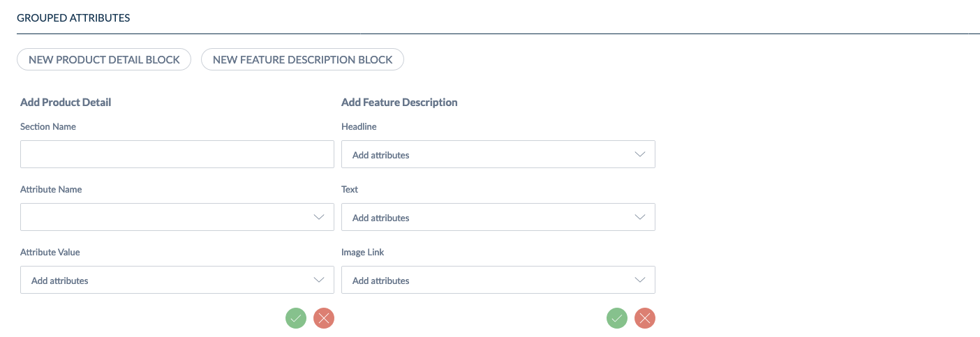
Task: Click the Section Name label
Action: [48, 126]
